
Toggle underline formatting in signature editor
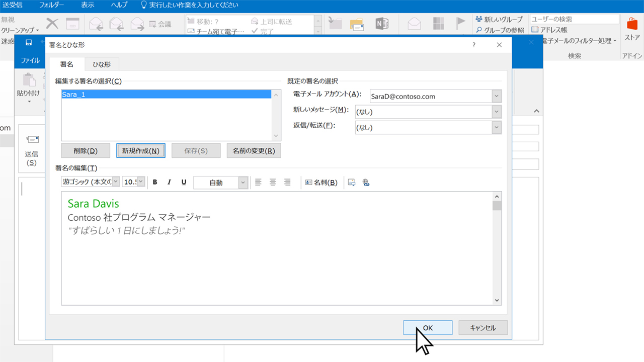tap(184, 183)
